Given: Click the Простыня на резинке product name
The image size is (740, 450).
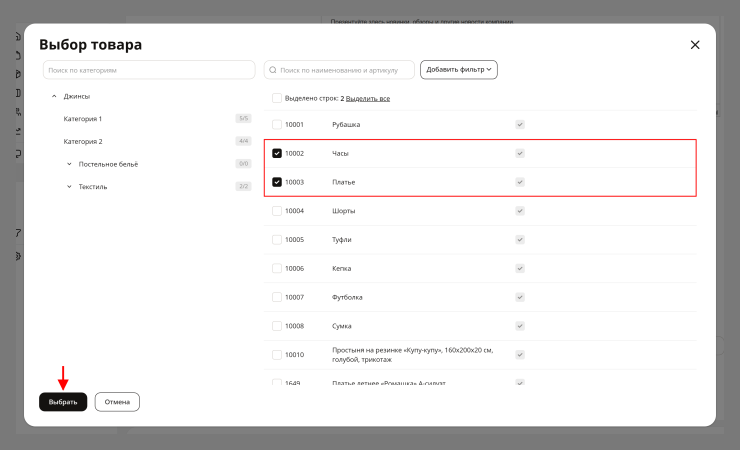Looking at the screenshot, I should [x=412, y=355].
